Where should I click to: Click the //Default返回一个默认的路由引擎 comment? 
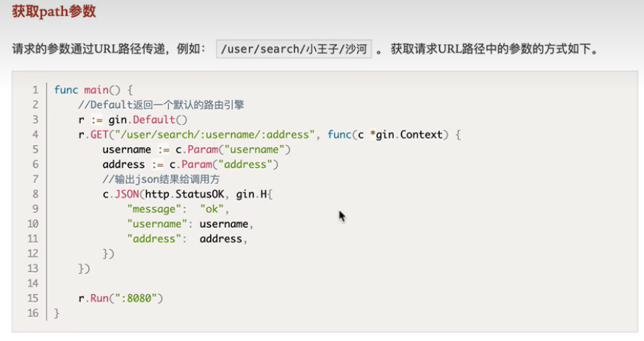[x=161, y=105]
